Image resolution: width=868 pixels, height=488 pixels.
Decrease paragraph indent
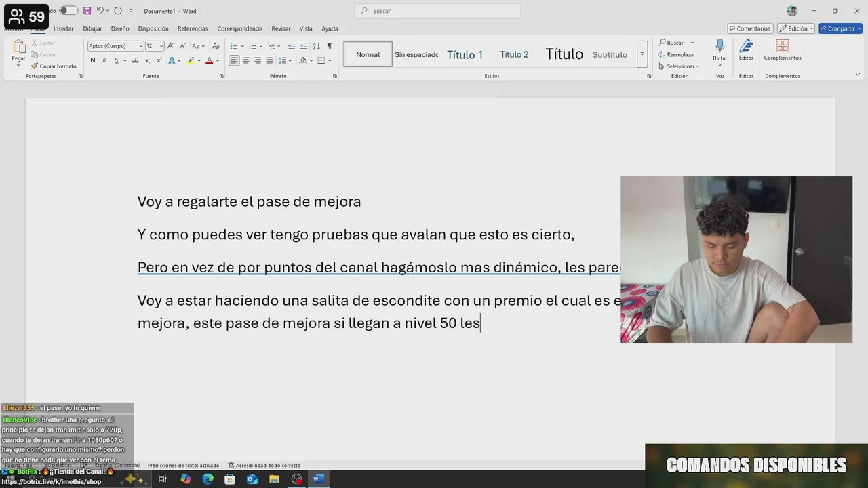(x=292, y=46)
